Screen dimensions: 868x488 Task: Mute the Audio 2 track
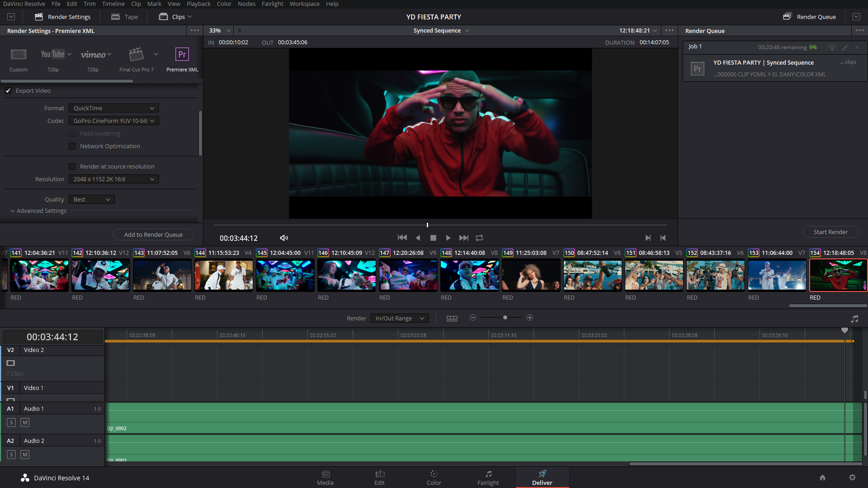(x=25, y=455)
